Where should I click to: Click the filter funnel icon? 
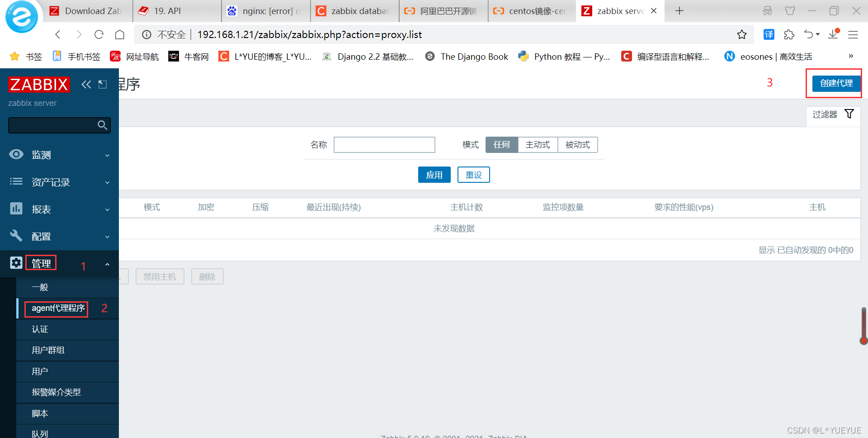click(x=849, y=114)
